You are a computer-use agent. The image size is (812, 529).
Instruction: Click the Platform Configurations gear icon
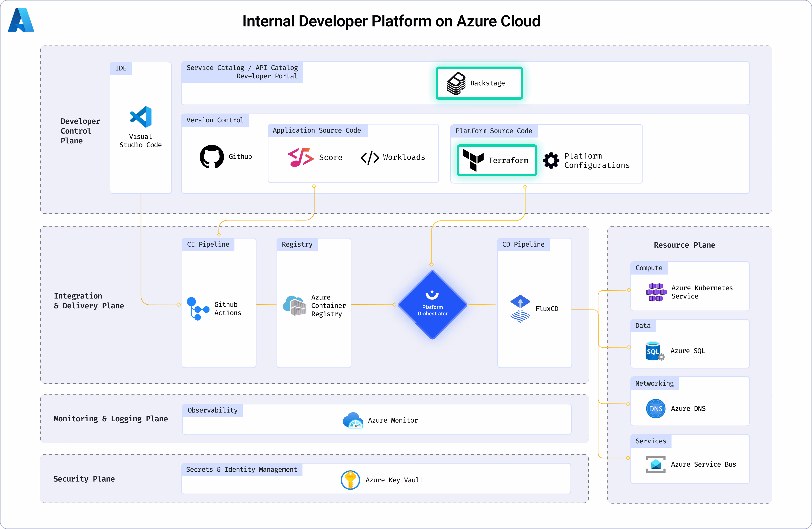(x=551, y=160)
